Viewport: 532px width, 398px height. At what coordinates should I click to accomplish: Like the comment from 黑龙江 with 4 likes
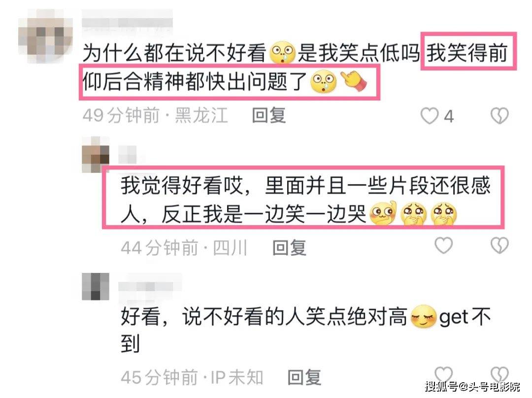[429, 116]
